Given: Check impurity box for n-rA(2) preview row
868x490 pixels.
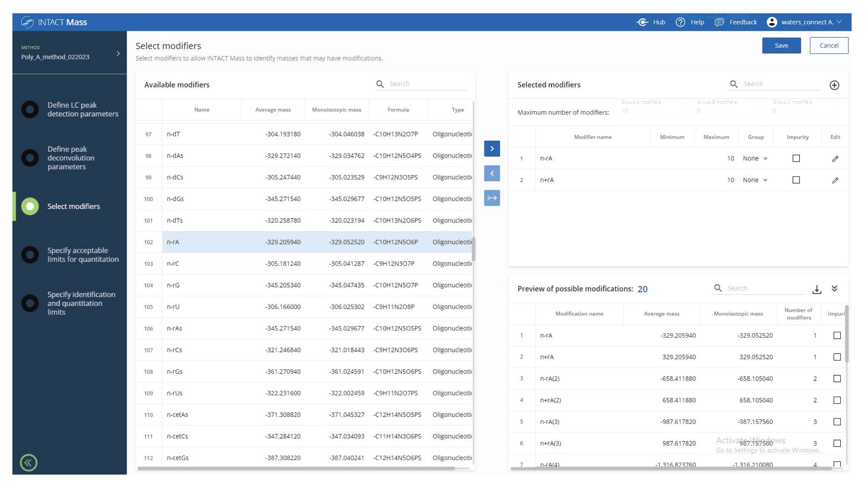Looking at the screenshot, I should click(837, 379).
